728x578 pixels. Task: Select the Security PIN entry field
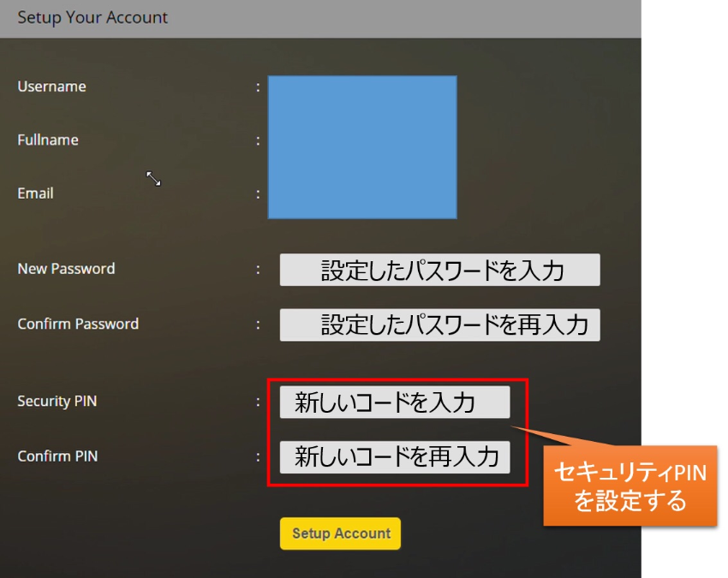coord(395,402)
